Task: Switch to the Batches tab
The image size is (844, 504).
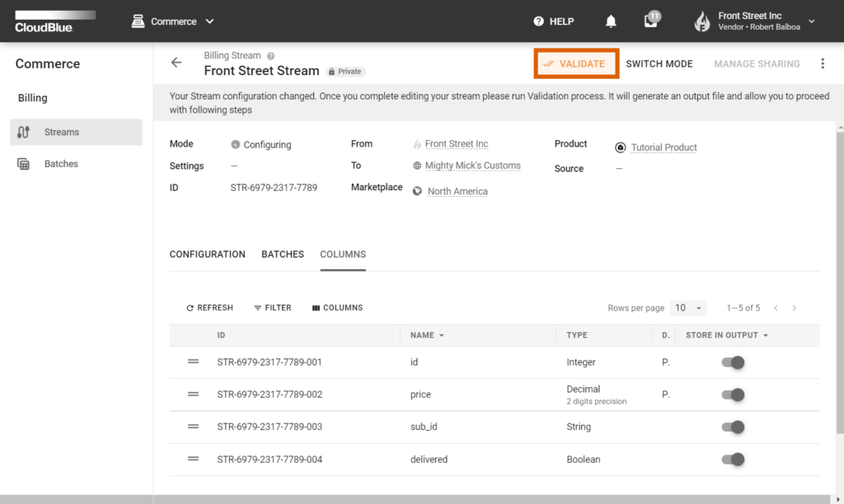Action: [283, 254]
